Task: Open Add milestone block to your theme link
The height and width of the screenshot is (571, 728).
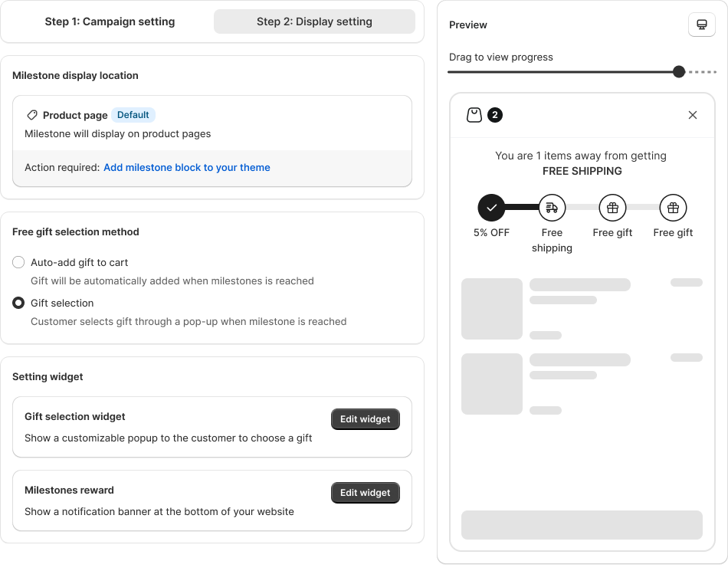Action: [x=187, y=167]
